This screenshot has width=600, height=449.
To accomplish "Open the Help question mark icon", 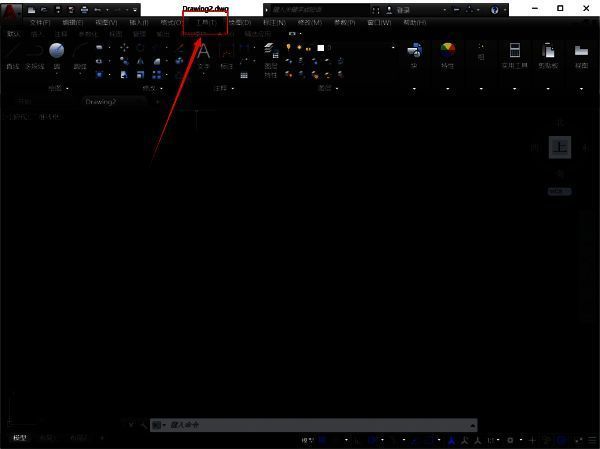I will coord(494,9).
